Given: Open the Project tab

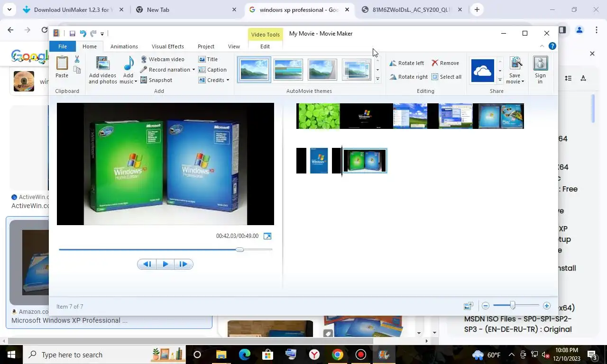Looking at the screenshot, I should coord(206,46).
